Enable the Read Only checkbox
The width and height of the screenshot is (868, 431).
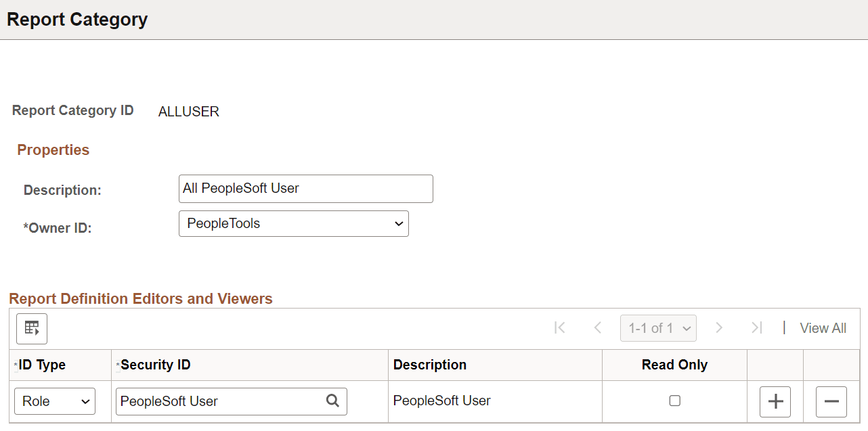pyautogui.click(x=674, y=401)
